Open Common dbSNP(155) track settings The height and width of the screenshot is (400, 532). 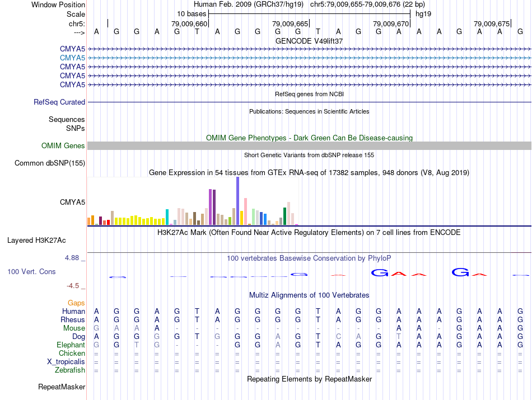tap(49, 163)
